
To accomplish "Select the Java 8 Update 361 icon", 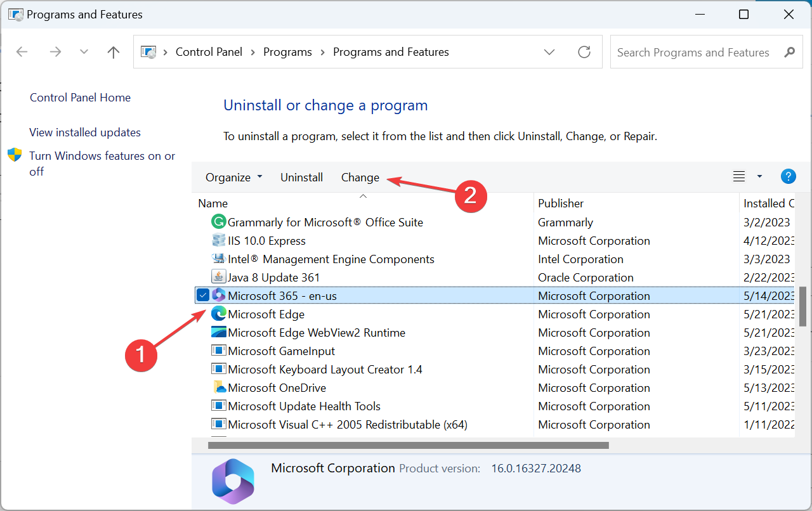I will click(x=219, y=277).
